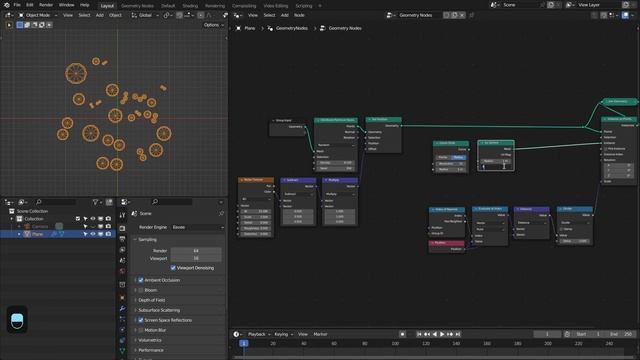Screen dimensions: 640x360
Task: Click the timeline Play button
Action: pos(442,334)
